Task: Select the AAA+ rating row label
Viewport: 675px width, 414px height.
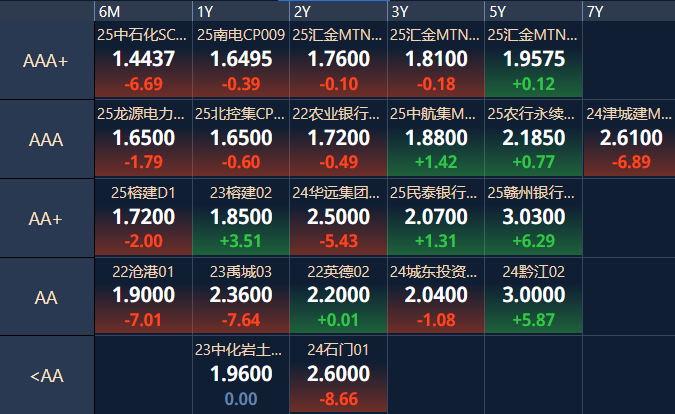Action: point(46,61)
